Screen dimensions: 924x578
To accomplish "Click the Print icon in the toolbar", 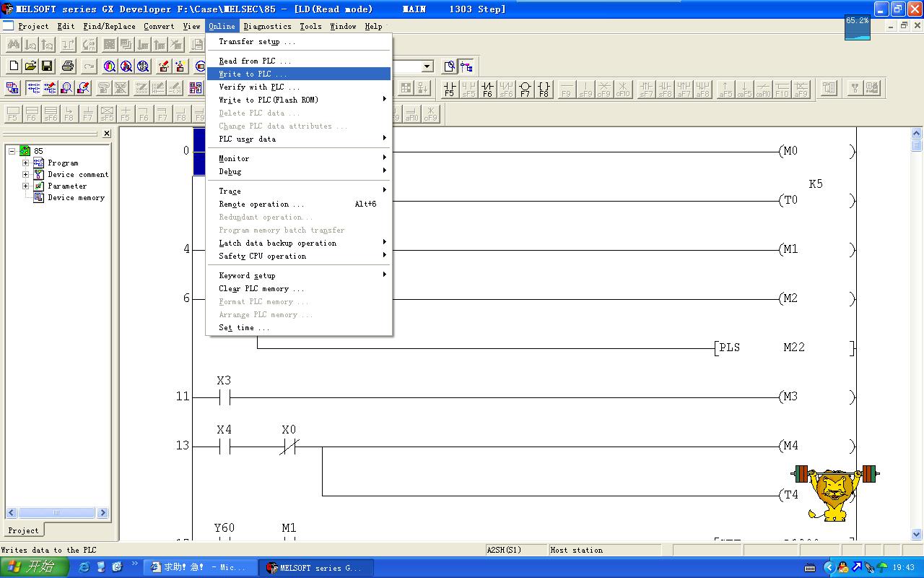I will tap(68, 66).
